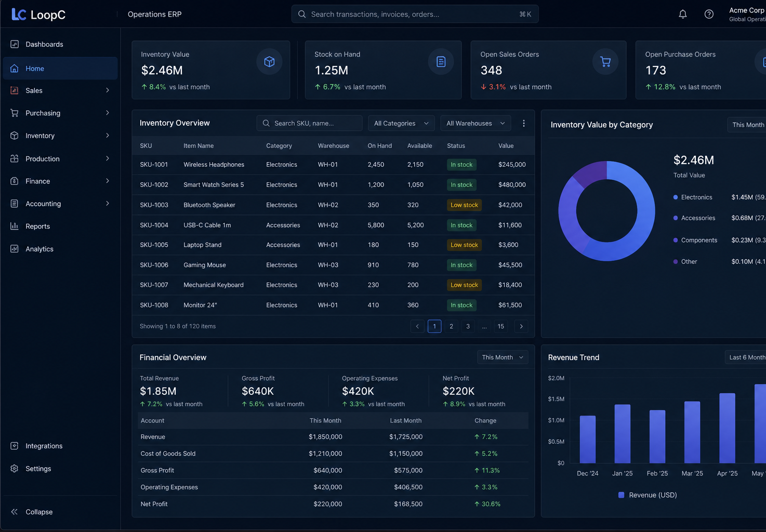The height and width of the screenshot is (532, 766).
Task: Open Financial Overview This Month dropdown
Action: [503, 357]
